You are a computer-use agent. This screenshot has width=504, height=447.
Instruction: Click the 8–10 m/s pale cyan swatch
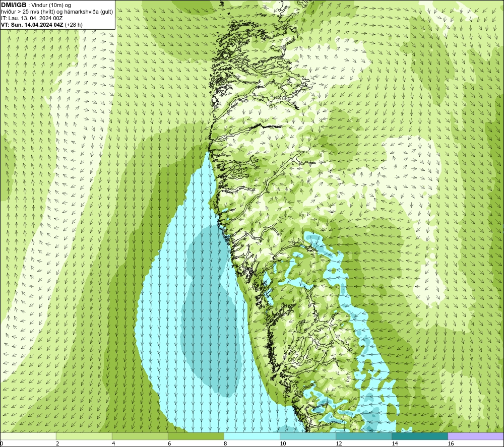point(252,436)
